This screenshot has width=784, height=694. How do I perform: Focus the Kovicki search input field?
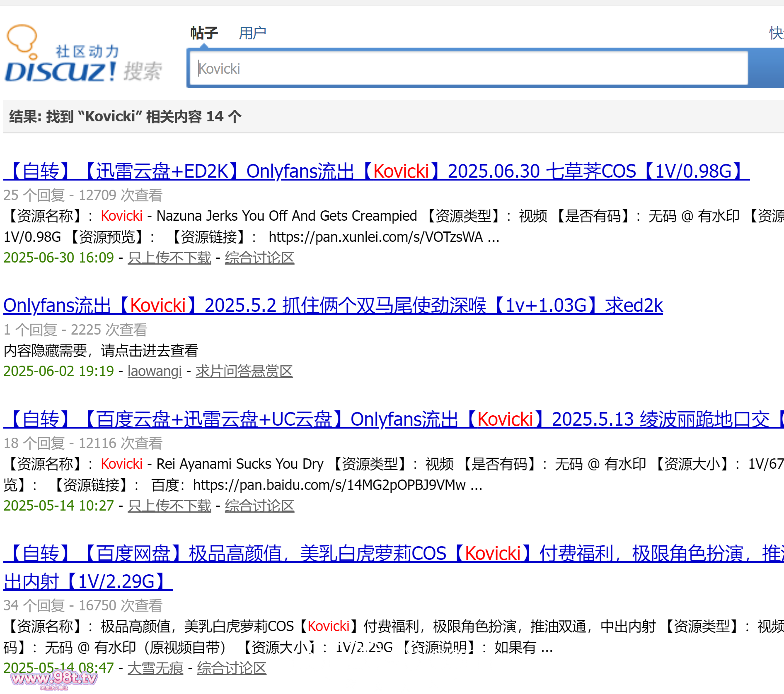tap(469, 68)
